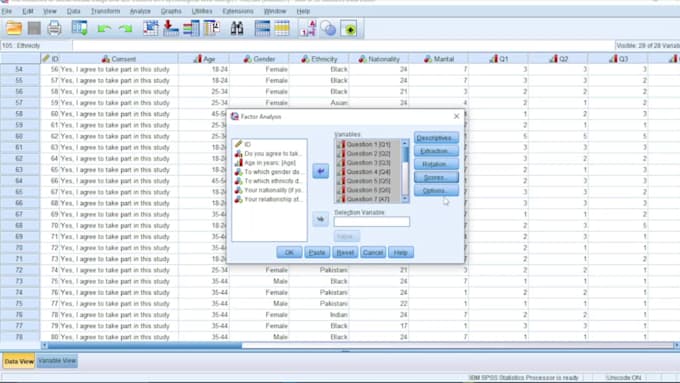Click the green Undo arrow

(104, 29)
